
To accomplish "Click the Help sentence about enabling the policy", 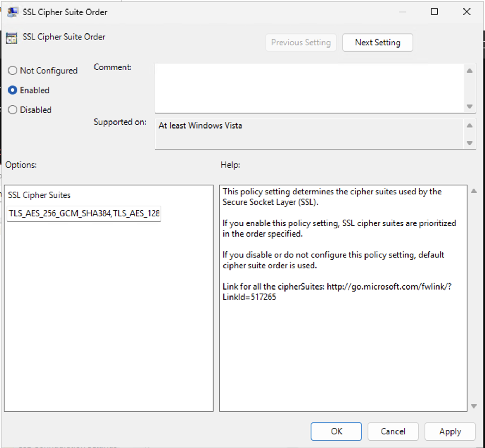I will point(339,229).
